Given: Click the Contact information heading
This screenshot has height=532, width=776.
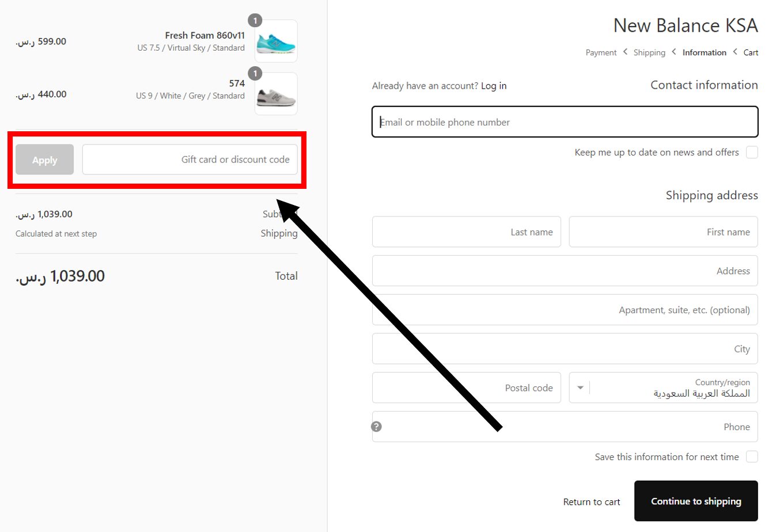Looking at the screenshot, I should click(704, 85).
